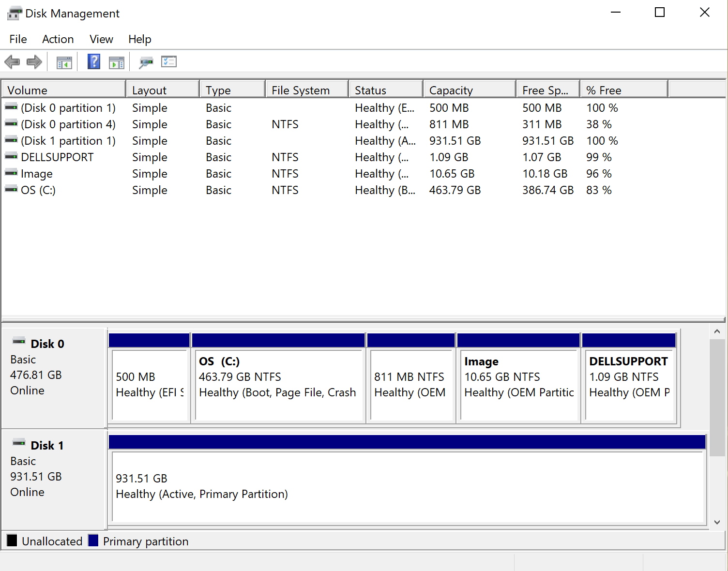Select the Image 10.65 GB partition block
Image resolution: width=728 pixels, height=571 pixels.
(x=518, y=378)
